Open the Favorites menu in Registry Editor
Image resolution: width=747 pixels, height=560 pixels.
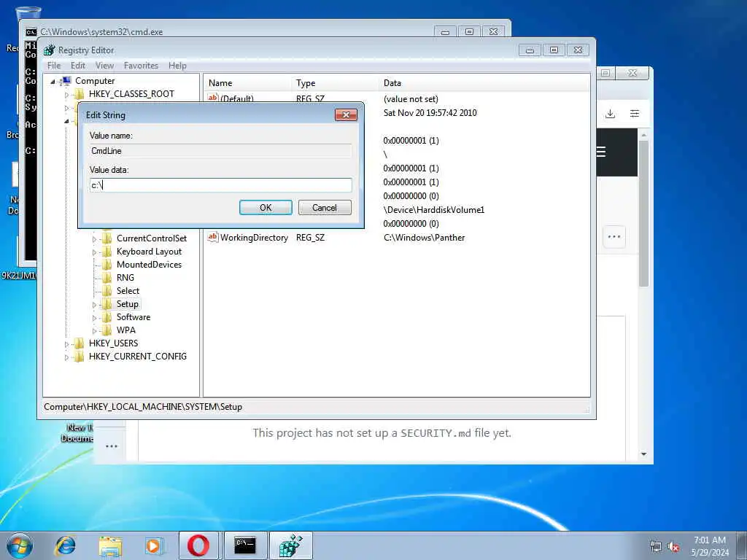coord(141,66)
